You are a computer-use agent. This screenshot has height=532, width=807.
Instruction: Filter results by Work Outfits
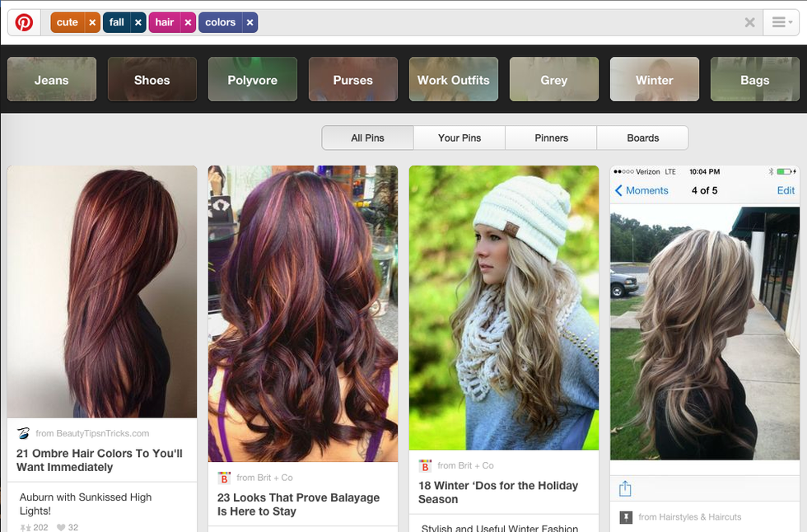pos(454,80)
